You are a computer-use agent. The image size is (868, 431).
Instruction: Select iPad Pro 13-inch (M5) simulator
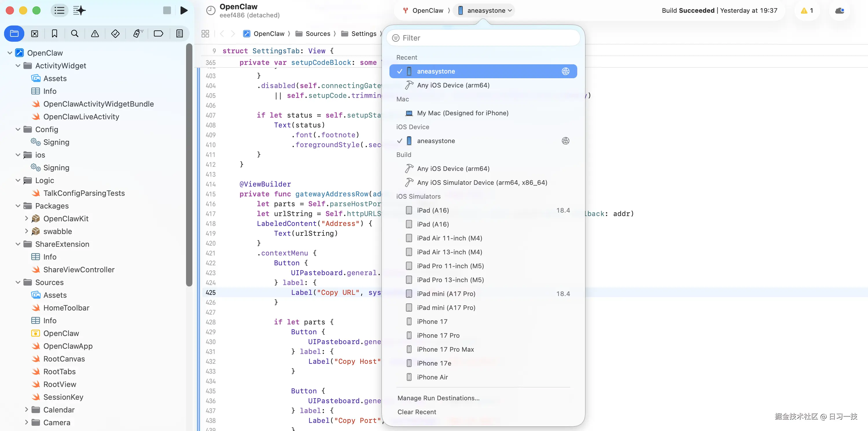click(483, 280)
